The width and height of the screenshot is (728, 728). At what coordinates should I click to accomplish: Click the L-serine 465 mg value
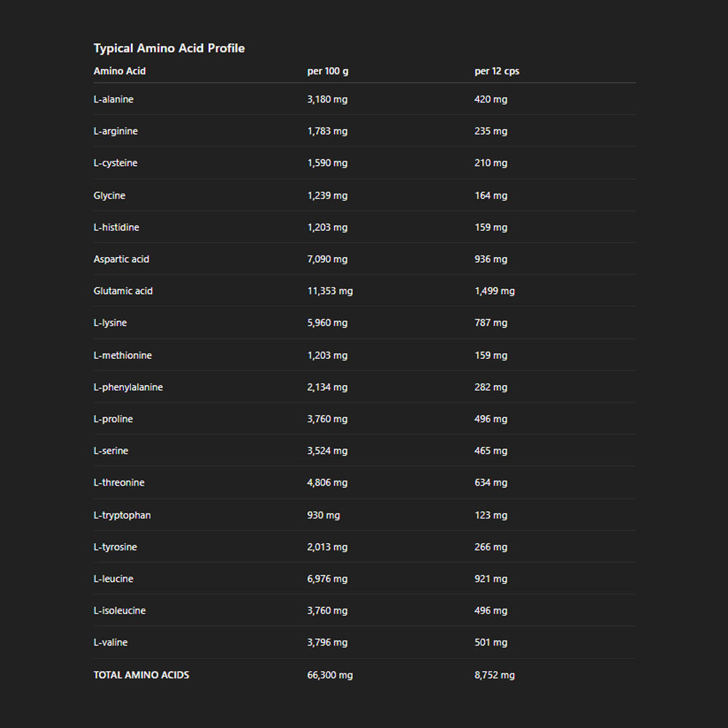(x=491, y=451)
